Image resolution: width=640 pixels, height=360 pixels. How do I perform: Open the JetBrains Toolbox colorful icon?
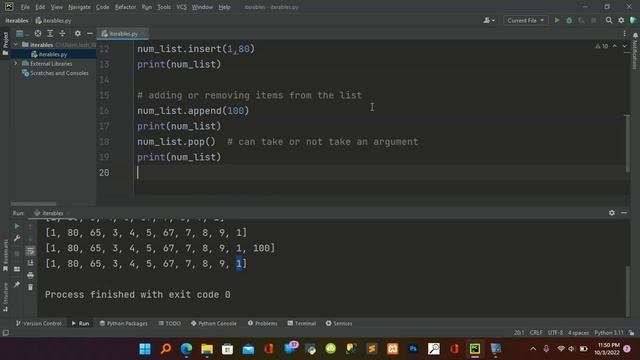point(633,20)
